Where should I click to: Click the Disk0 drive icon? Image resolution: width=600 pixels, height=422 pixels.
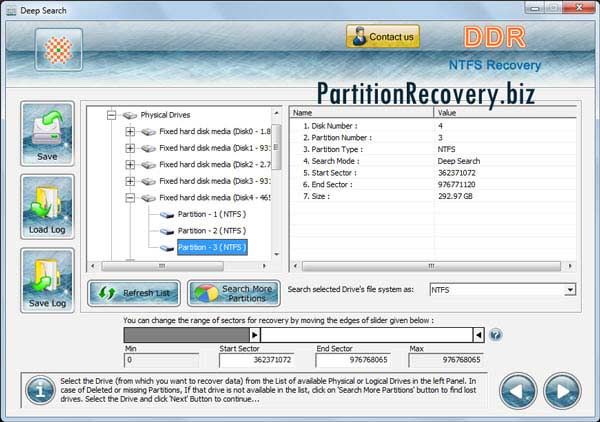pyautogui.click(x=148, y=132)
